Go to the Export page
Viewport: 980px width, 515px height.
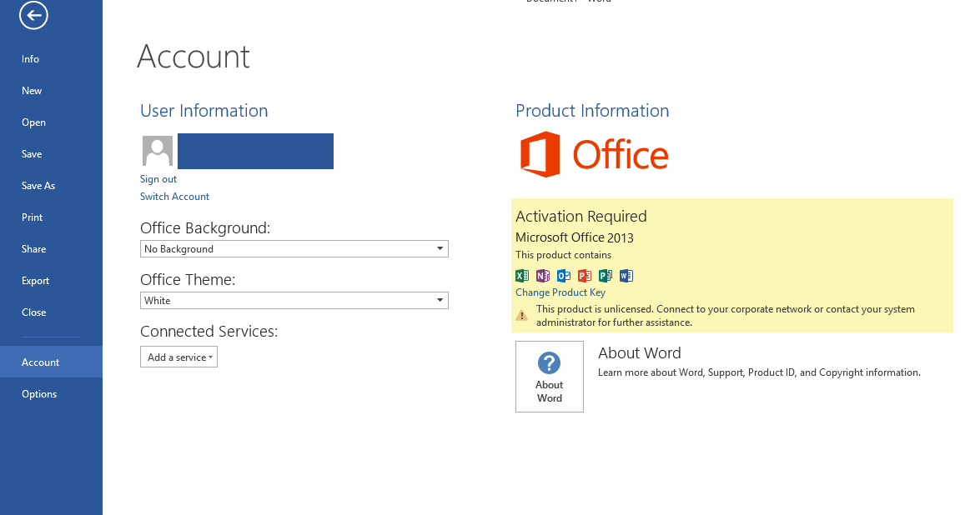(51, 280)
